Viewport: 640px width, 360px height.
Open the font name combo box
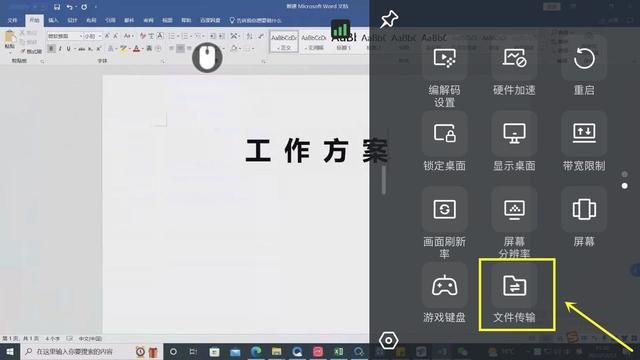(65, 36)
